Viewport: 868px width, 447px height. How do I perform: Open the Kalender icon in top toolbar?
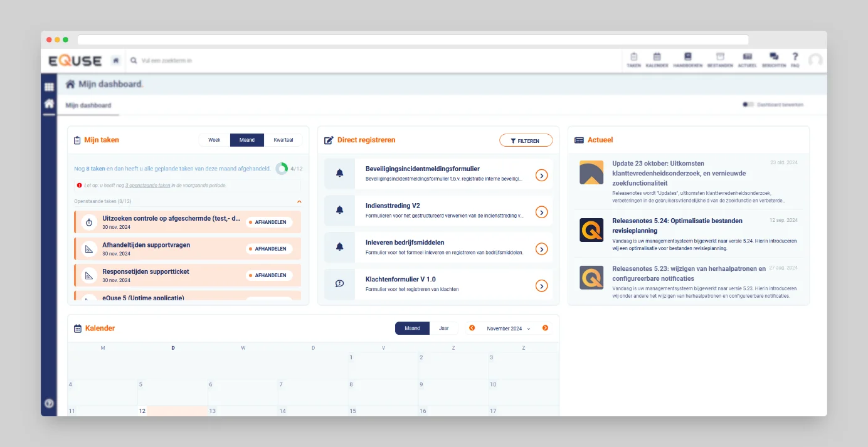pyautogui.click(x=657, y=60)
